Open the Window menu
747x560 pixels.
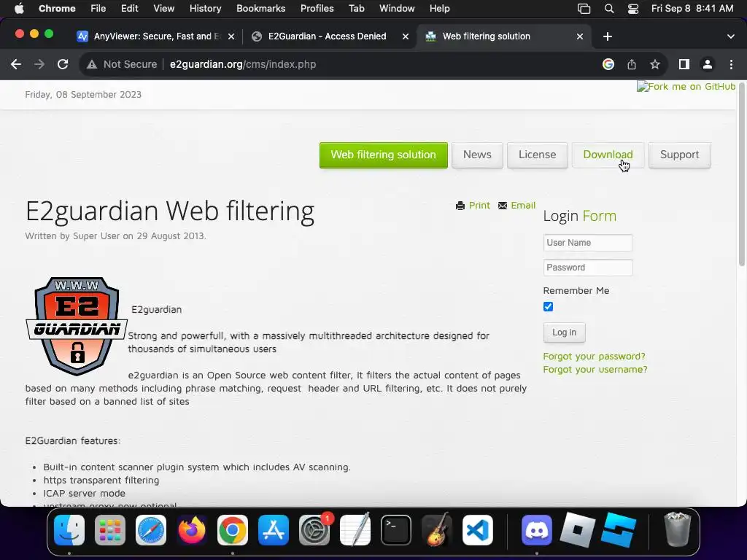click(397, 8)
